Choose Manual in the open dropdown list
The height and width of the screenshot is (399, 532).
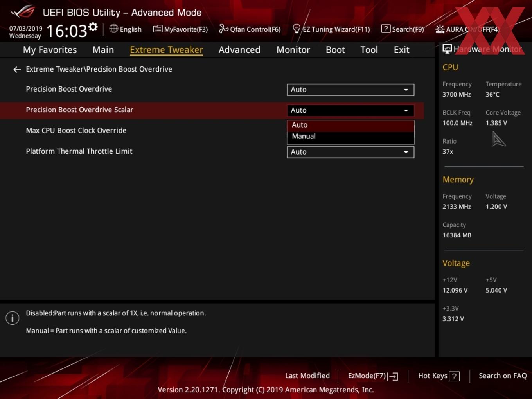point(350,137)
